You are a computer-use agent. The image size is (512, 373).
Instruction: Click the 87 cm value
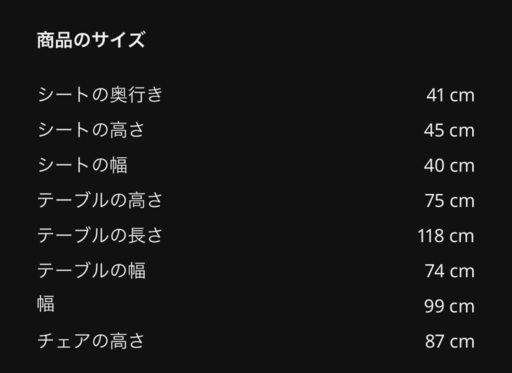pos(450,342)
